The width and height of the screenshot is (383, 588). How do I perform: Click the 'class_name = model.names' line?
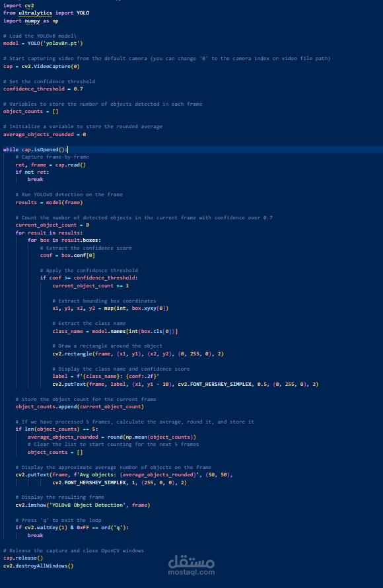(115, 332)
